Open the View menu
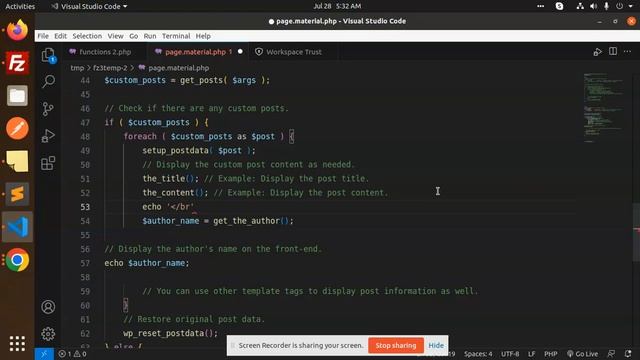 click(116, 36)
